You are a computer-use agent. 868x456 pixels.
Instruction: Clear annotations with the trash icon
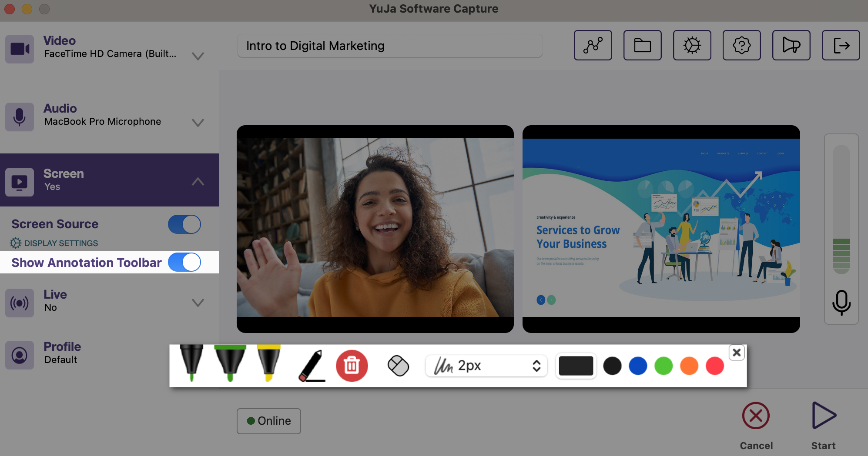tap(352, 366)
